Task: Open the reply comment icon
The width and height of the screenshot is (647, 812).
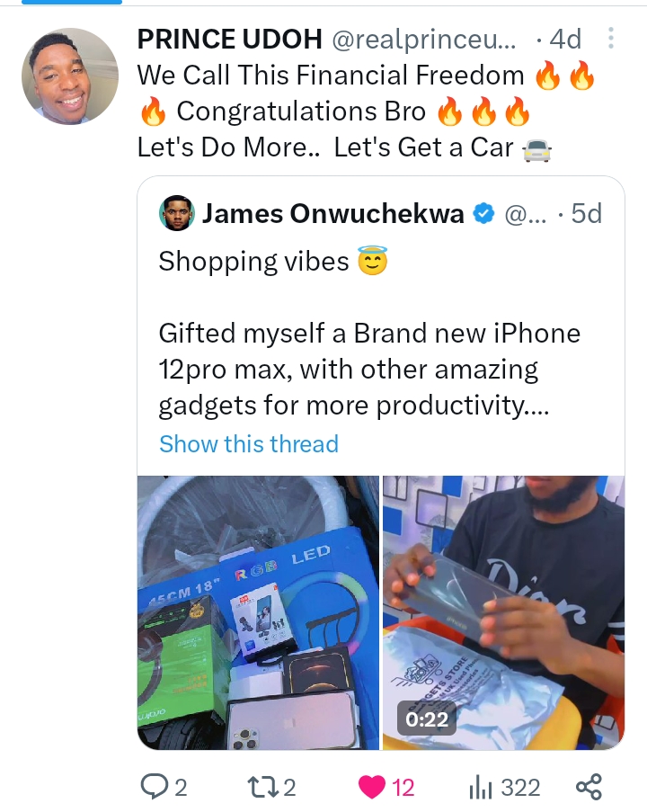Action: point(155,788)
